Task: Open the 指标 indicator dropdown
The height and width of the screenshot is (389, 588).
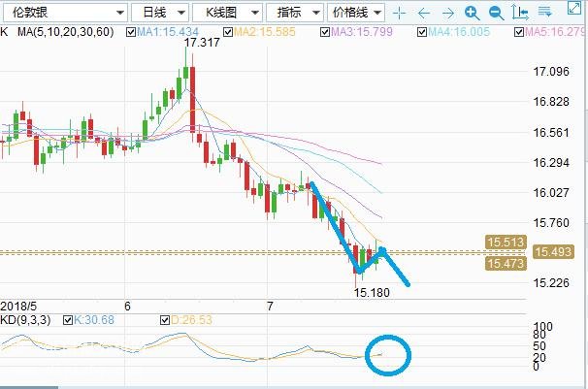Action: pyautogui.click(x=295, y=13)
